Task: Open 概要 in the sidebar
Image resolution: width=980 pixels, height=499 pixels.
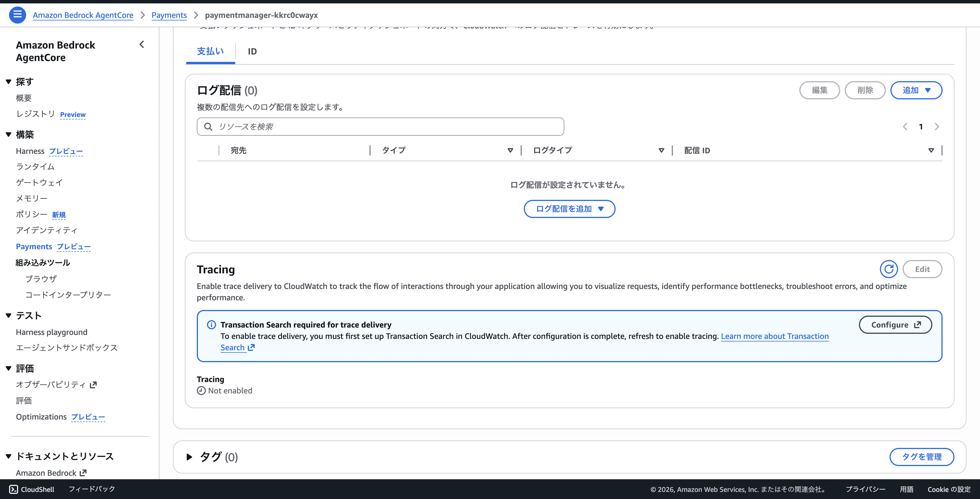Action: (x=24, y=98)
